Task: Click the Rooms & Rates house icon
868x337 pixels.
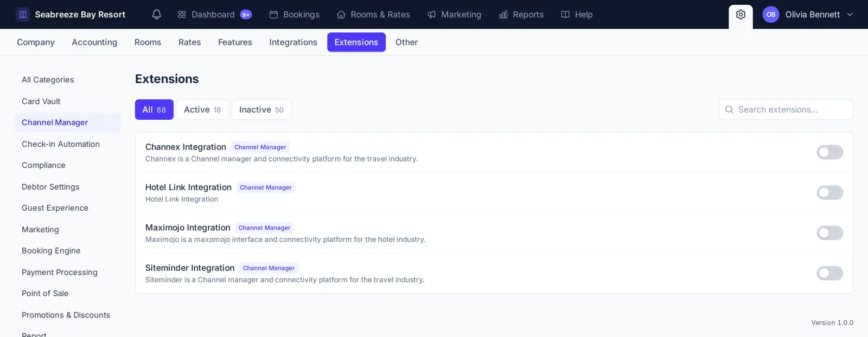Action: click(x=341, y=15)
